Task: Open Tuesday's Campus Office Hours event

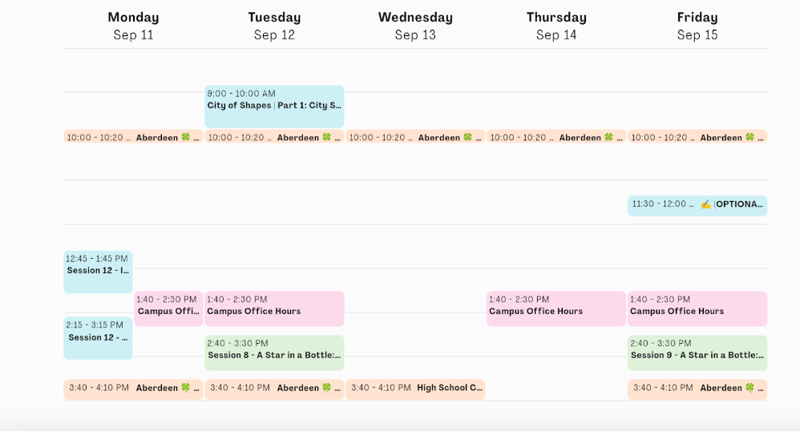Action: tap(274, 308)
